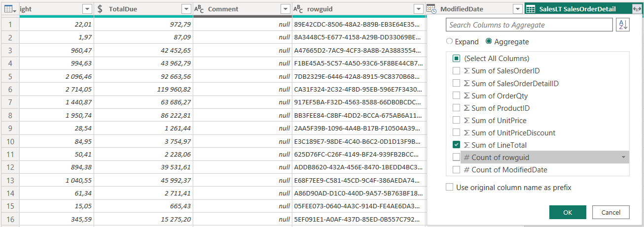Click the table icon on SalesLT SalesOrderDetail column
Viewport: 644px width, 227px height.
tap(531, 9)
